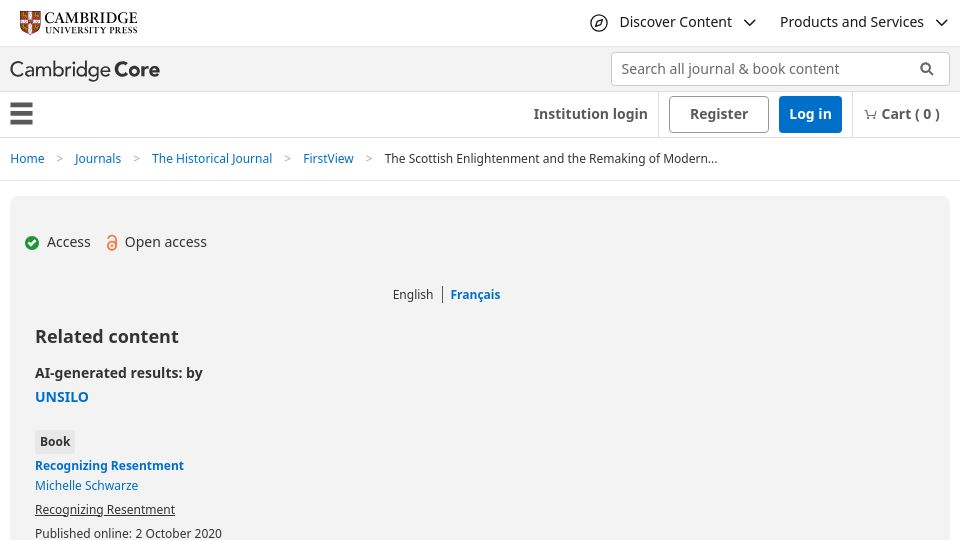Open the FirstView breadcrumb link
Viewport: 960px width, 540px height.
click(x=328, y=159)
